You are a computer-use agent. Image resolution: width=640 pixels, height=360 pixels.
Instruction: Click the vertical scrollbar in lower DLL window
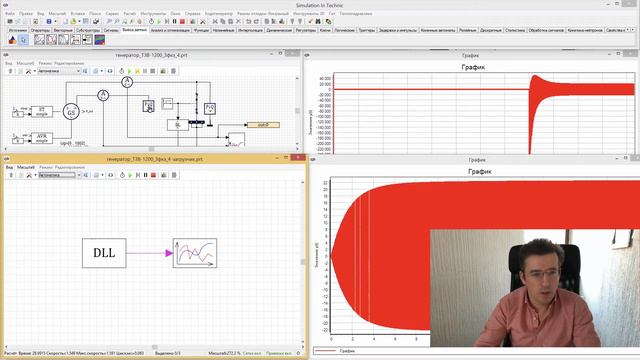302,261
